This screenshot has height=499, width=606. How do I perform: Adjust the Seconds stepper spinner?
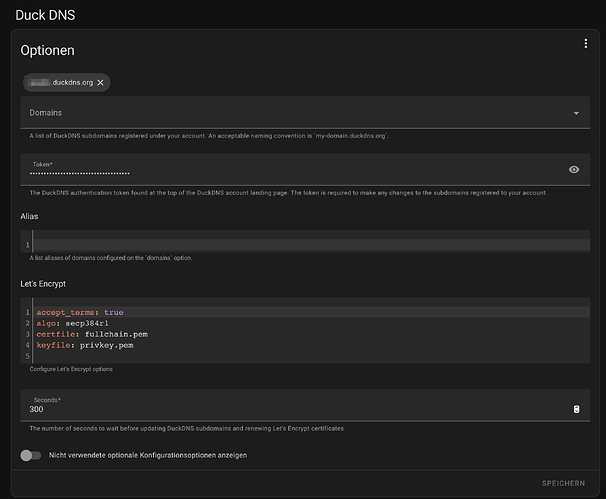pos(576,409)
